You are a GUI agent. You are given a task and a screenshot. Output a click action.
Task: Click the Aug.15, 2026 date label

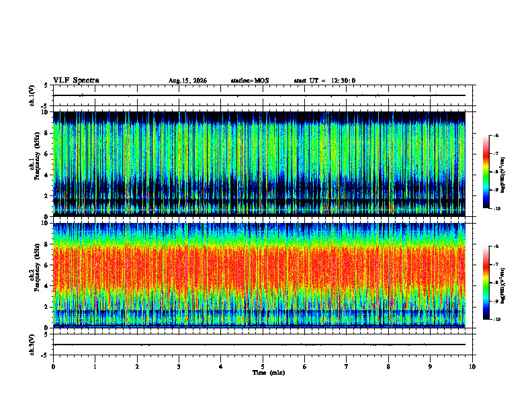click(187, 81)
